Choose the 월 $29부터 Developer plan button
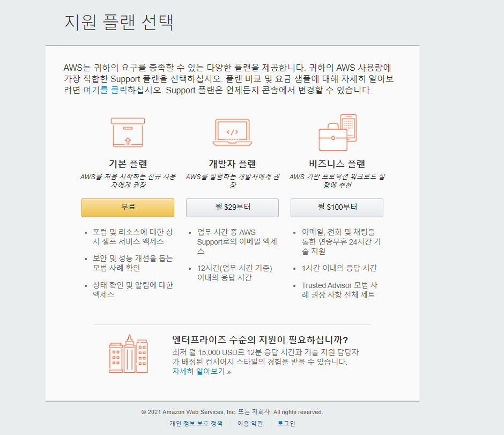 (232, 208)
